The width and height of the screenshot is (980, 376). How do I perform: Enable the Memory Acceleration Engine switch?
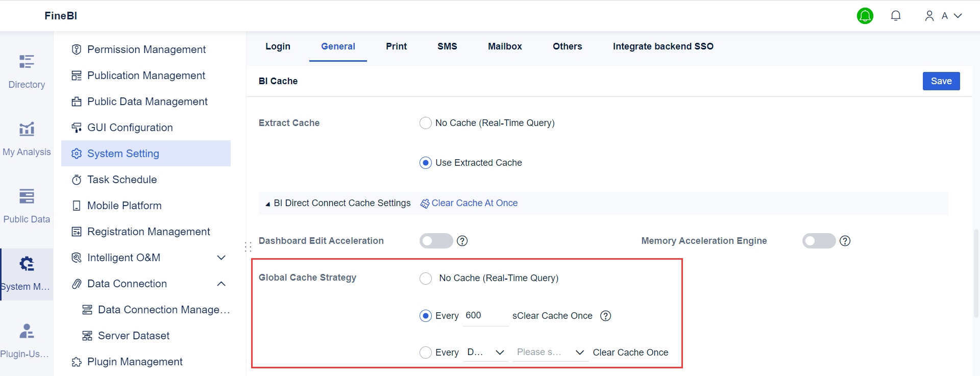pos(819,241)
